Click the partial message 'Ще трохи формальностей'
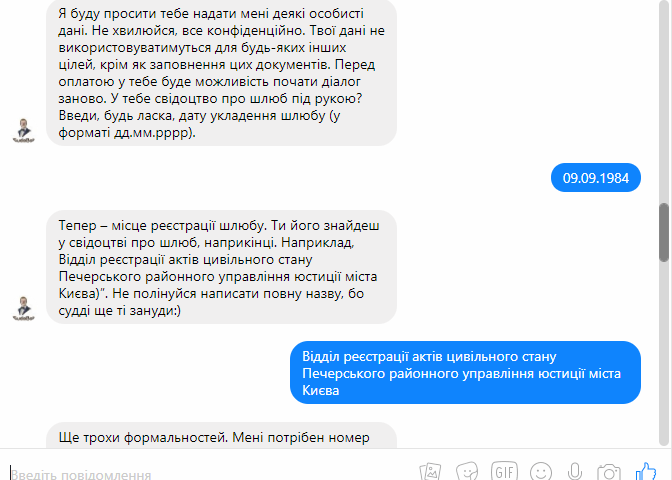The width and height of the screenshot is (672, 480). (x=221, y=435)
